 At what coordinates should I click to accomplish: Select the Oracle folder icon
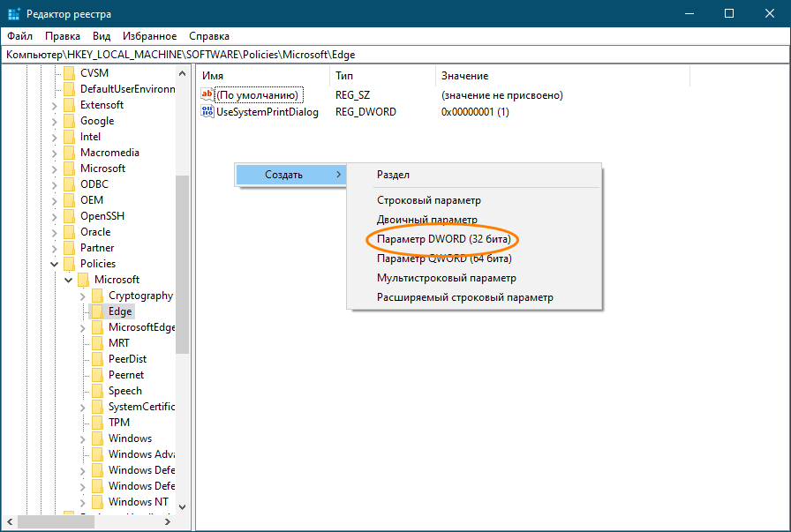(69, 232)
